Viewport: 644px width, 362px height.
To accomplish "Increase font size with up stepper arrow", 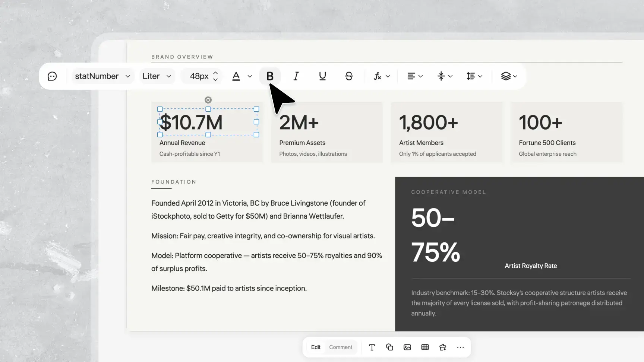I will tap(215, 73).
